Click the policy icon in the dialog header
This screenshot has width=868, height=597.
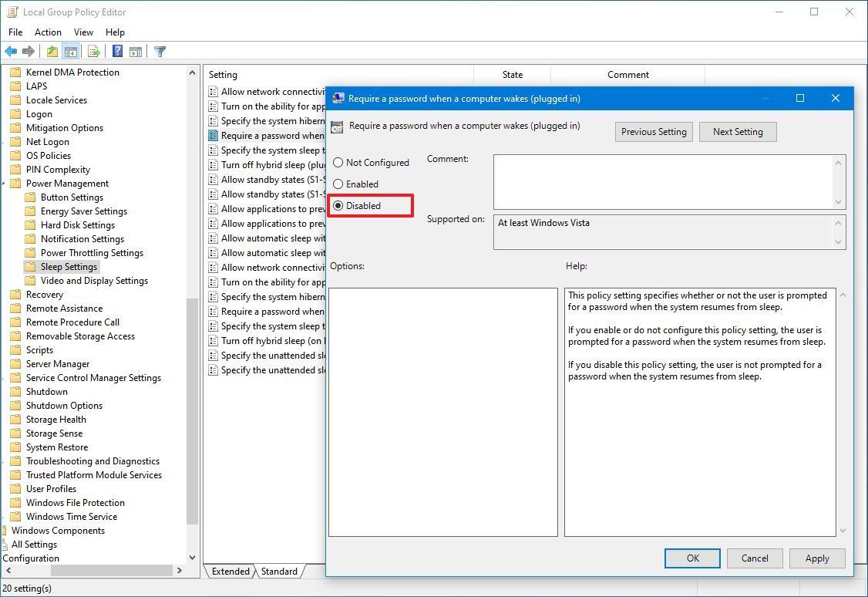tap(336, 126)
